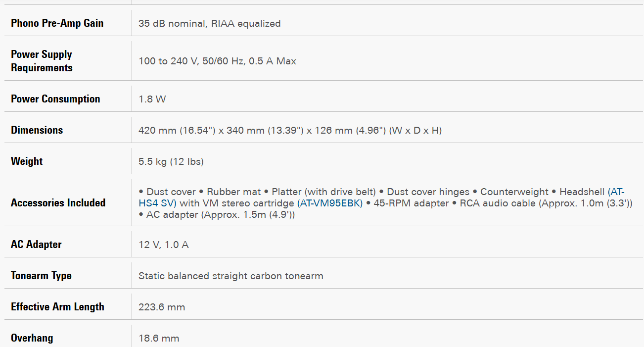Click the AC Adapter row label
The image size is (644, 347).
tap(36, 245)
